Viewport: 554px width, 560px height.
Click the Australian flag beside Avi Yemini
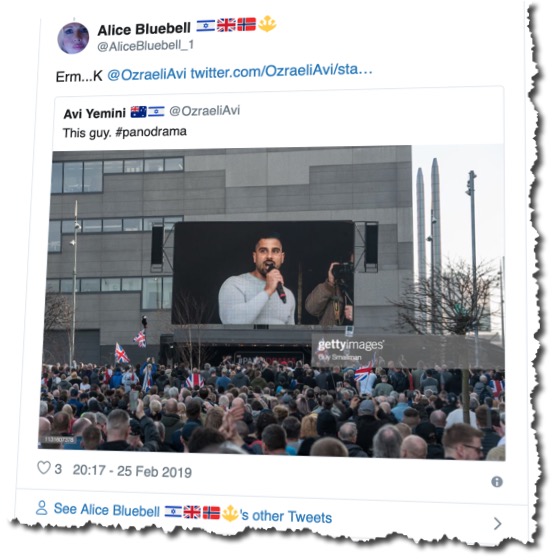(139, 112)
